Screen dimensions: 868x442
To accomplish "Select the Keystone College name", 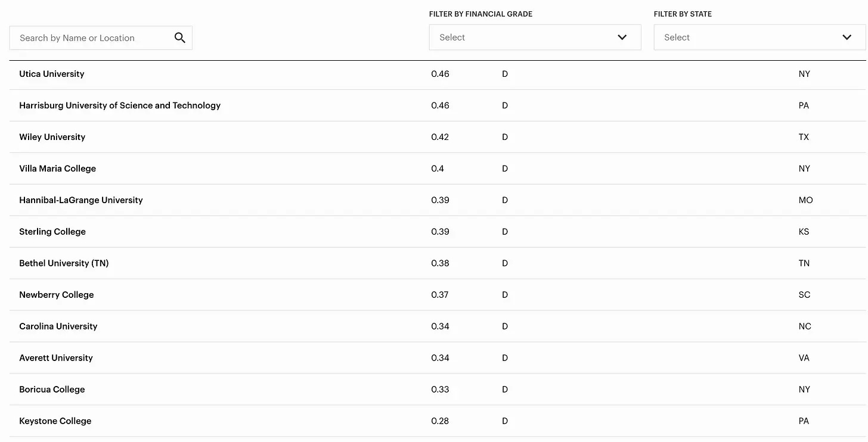I will tap(55, 421).
